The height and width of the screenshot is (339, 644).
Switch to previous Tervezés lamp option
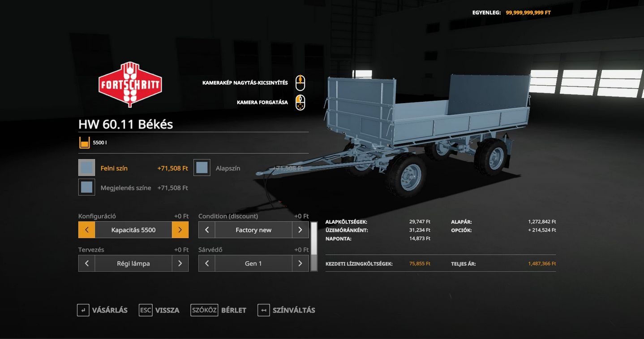[x=86, y=264]
